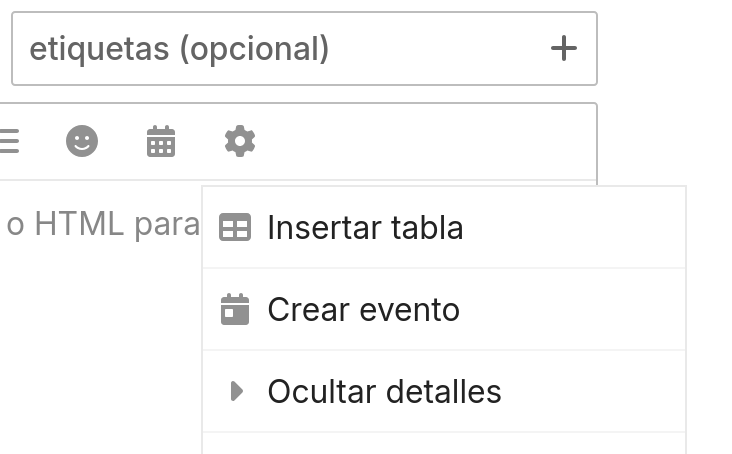This screenshot has width=732, height=454.
Task: Open the emoji picker smiley icon
Action: pos(82,141)
